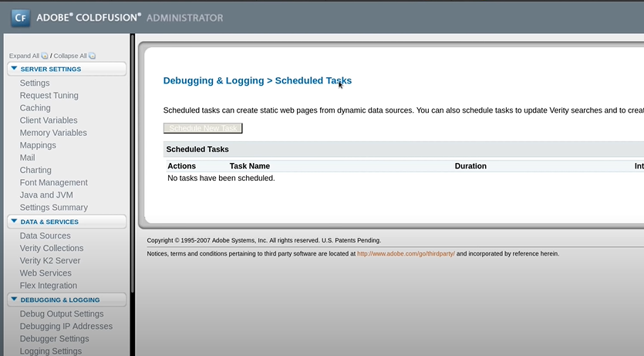Open the adobe.com thirdparty link
644x356 pixels.
pos(406,253)
